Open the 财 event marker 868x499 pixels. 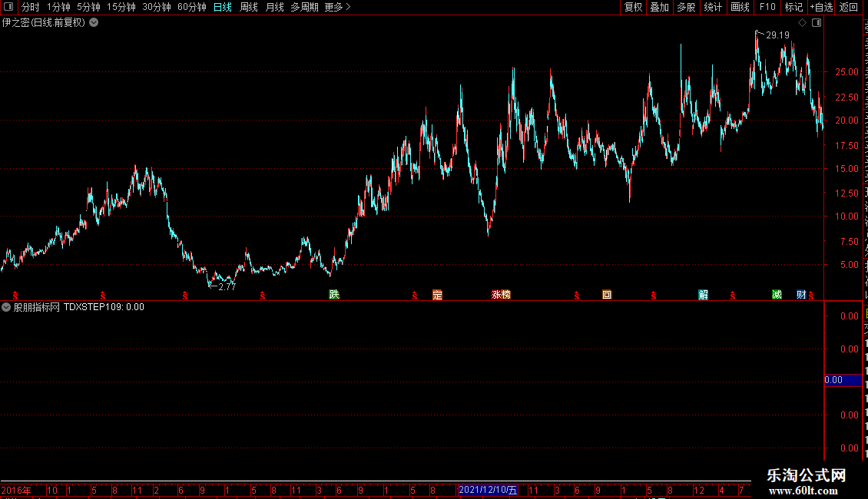click(801, 295)
